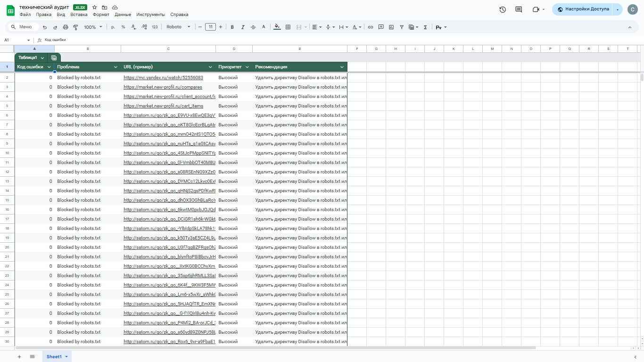This screenshot has width=644, height=362.
Task: Open the market.new-profil.ru/cart_items link
Action: coord(163,106)
